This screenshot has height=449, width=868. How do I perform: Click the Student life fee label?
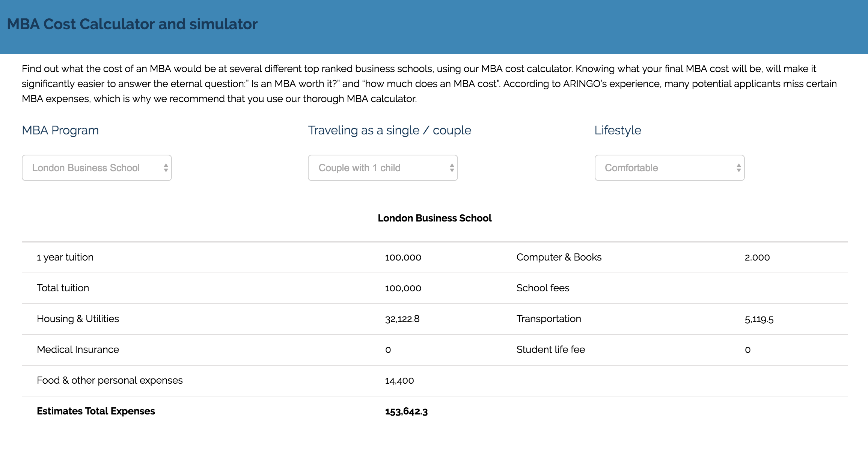pyautogui.click(x=551, y=350)
